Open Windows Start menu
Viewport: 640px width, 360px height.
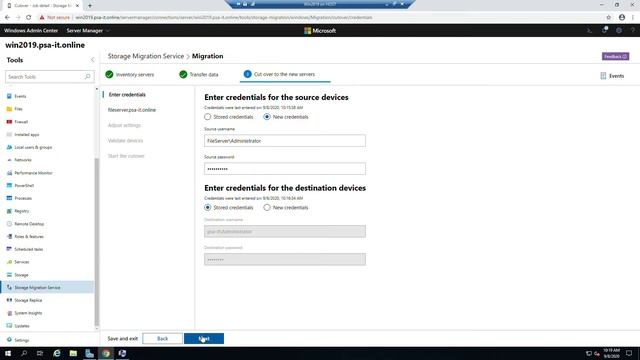point(8,353)
